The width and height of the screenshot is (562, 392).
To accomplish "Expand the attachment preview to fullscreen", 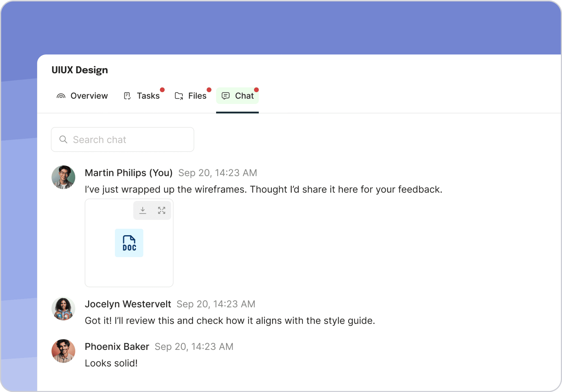I will 162,210.
